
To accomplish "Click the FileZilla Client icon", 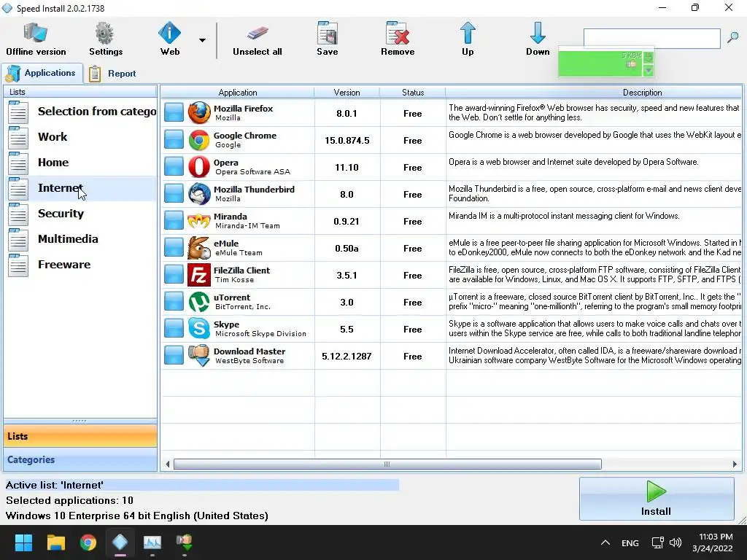I will coord(199,275).
